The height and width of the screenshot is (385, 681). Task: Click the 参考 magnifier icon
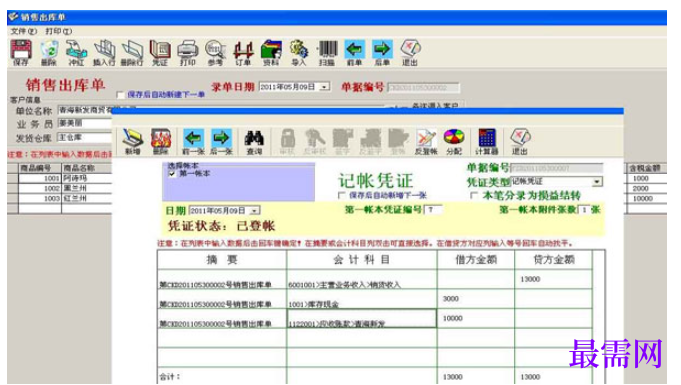coord(215,53)
